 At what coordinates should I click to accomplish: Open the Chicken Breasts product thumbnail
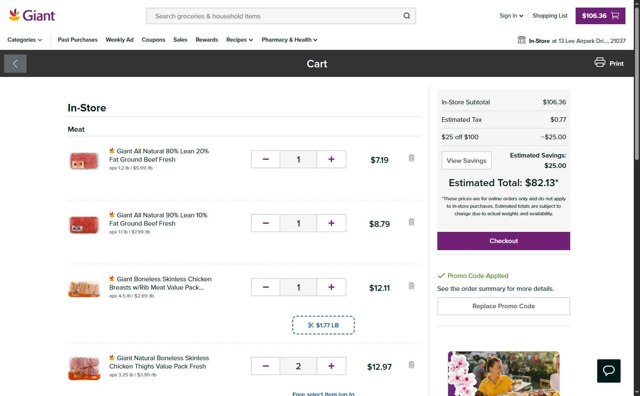tap(84, 289)
